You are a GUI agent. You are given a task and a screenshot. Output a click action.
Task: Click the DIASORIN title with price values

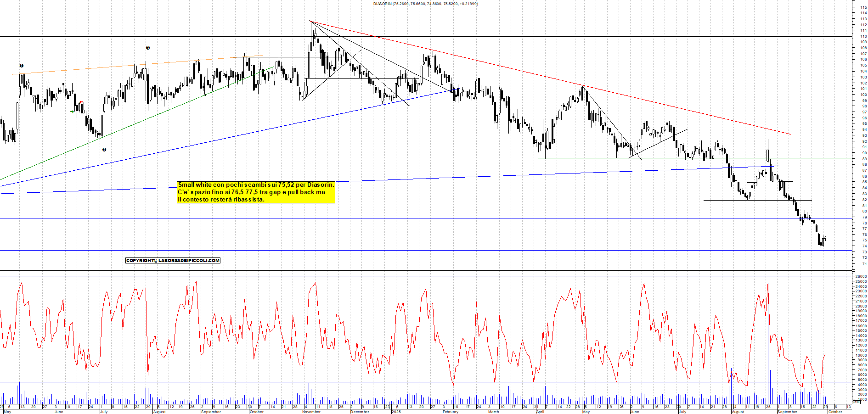425,4
